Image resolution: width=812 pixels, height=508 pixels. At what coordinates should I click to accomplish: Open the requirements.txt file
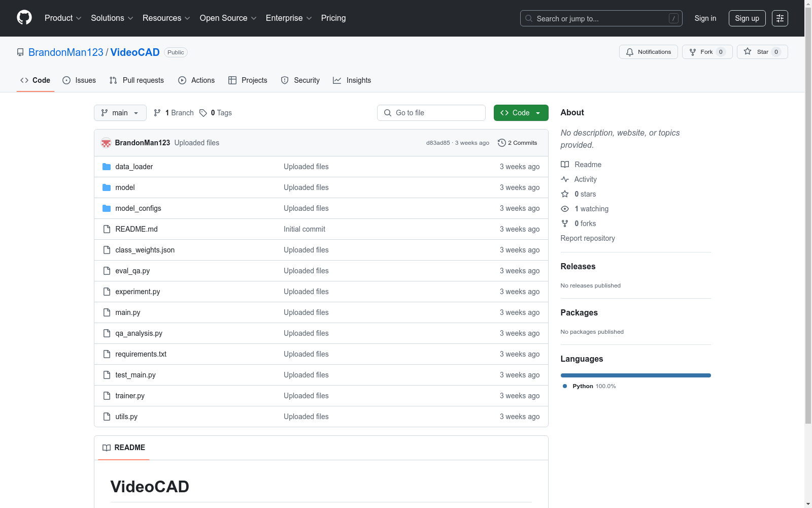141,354
